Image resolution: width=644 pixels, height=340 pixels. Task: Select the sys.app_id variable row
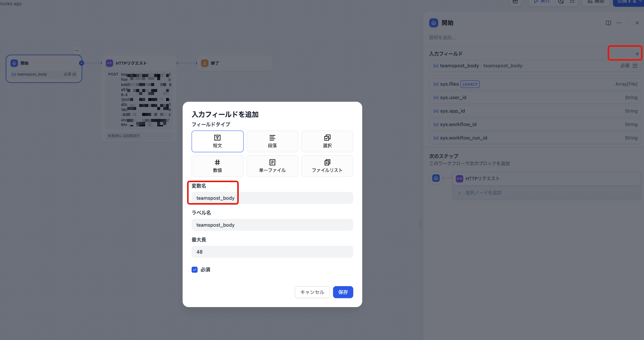[x=535, y=111]
